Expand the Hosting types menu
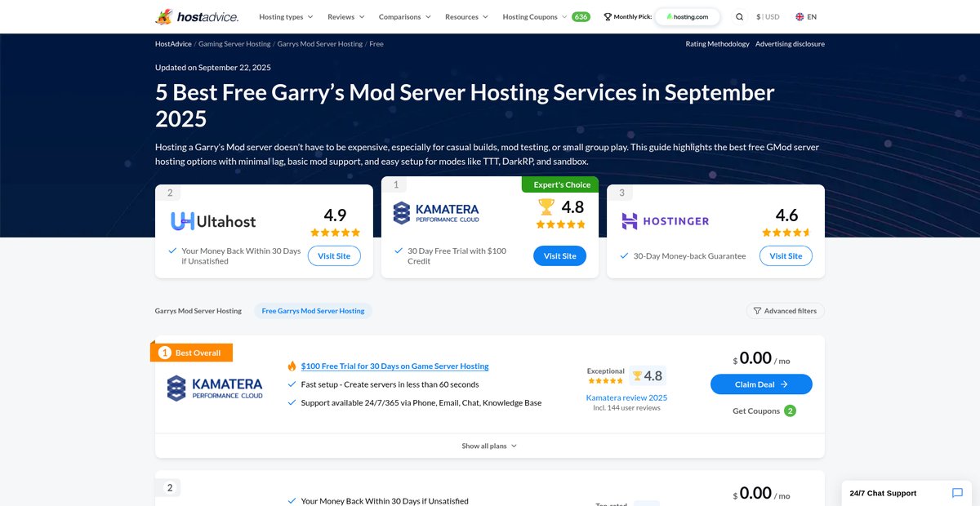Screen dimensions: 980x506 pos(286,16)
